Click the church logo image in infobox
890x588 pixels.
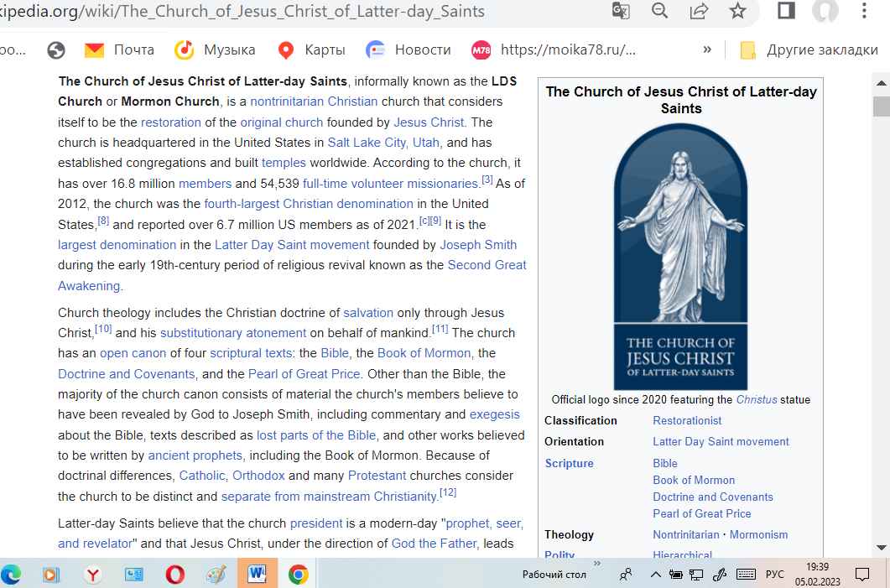[x=680, y=257]
